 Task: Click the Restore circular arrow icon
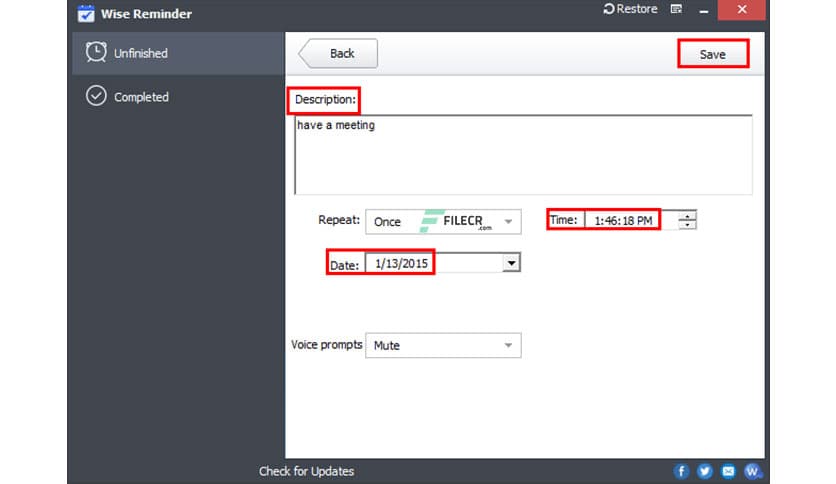coord(609,9)
